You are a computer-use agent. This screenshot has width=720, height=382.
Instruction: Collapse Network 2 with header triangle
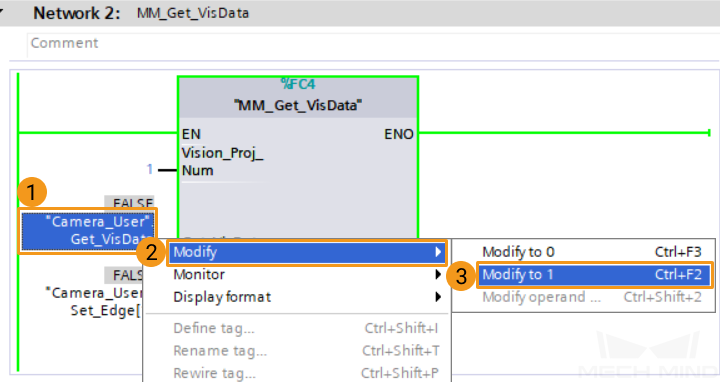point(1,12)
